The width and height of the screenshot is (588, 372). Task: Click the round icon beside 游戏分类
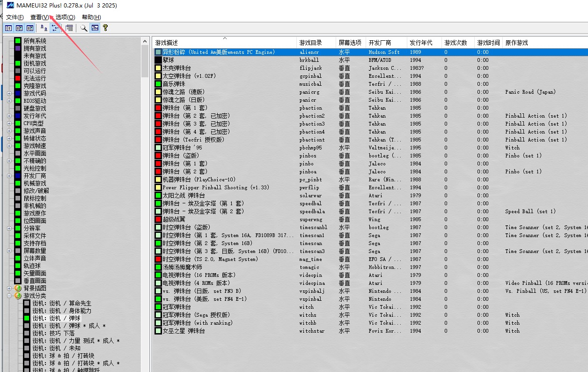pyautogui.click(x=18, y=296)
